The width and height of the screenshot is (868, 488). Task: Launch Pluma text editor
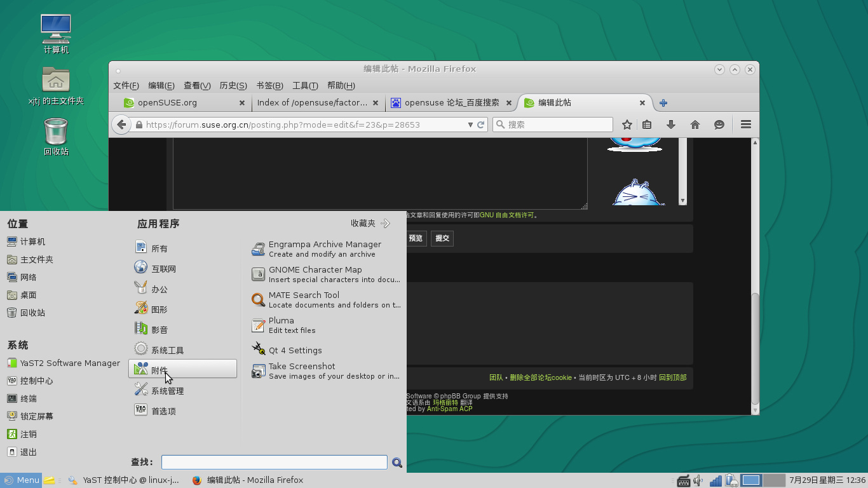pyautogui.click(x=326, y=325)
